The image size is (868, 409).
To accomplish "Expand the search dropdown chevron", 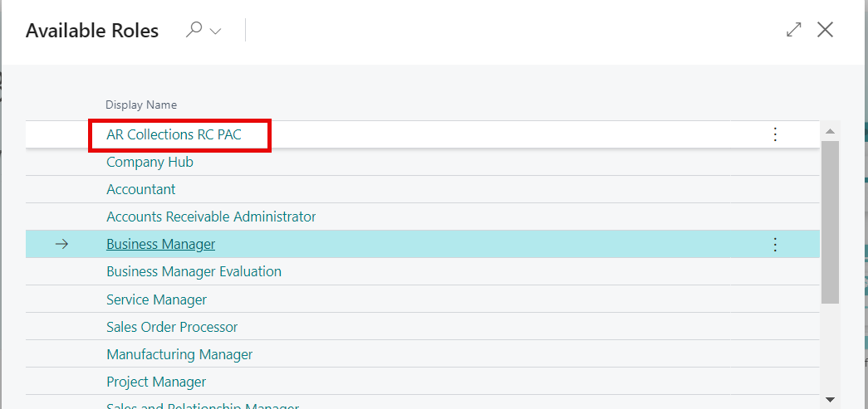I will [216, 32].
